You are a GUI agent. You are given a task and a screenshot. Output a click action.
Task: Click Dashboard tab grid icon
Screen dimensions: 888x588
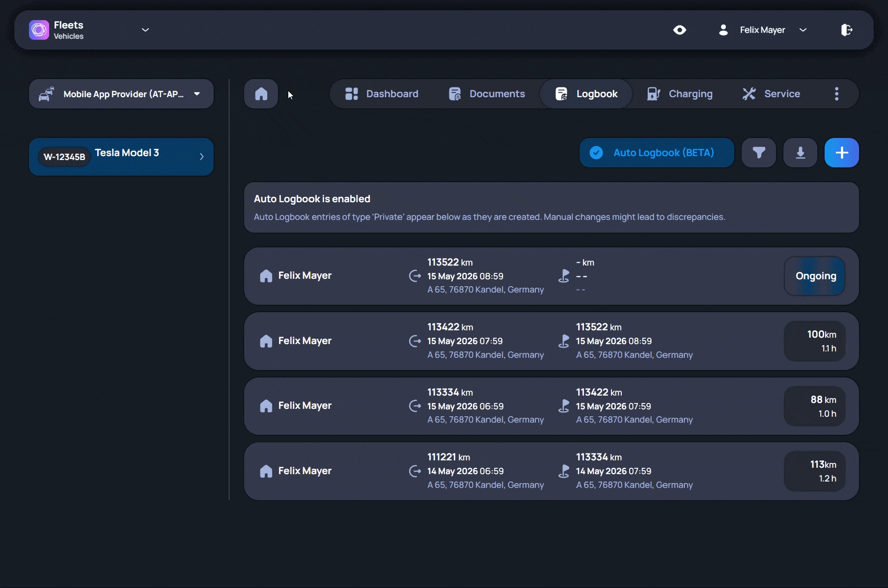click(x=352, y=94)
